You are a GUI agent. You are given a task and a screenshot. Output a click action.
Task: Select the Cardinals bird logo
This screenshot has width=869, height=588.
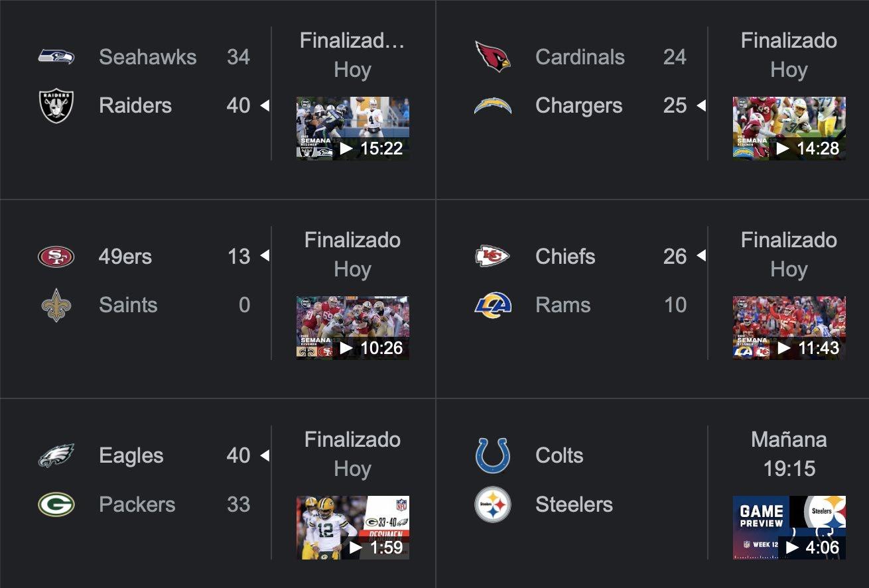[x=493, y=57]
